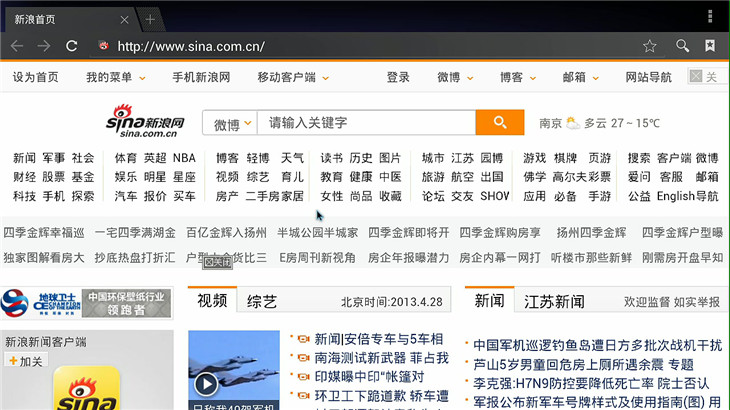The height and width of the screenshot is (410, 730).
Task: Open the 航空 category link
Action: (462, 177)
